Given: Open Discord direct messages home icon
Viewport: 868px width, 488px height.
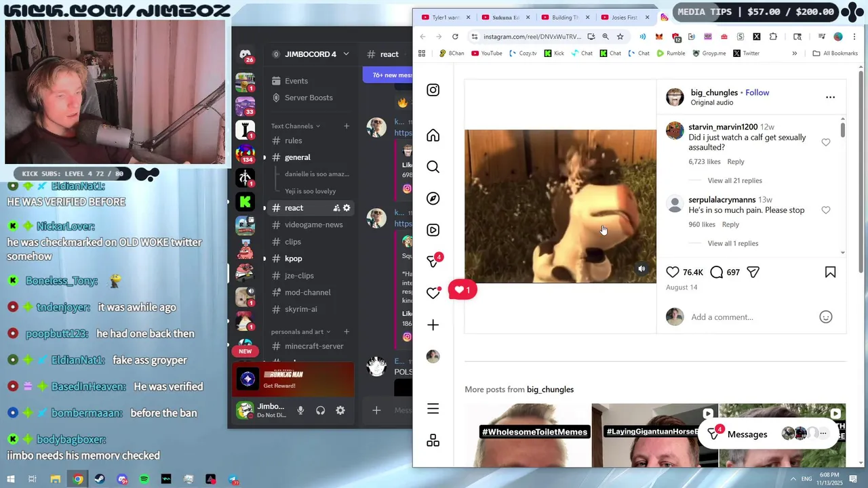Looking at the screenshot, I should (x=245, y=55).
